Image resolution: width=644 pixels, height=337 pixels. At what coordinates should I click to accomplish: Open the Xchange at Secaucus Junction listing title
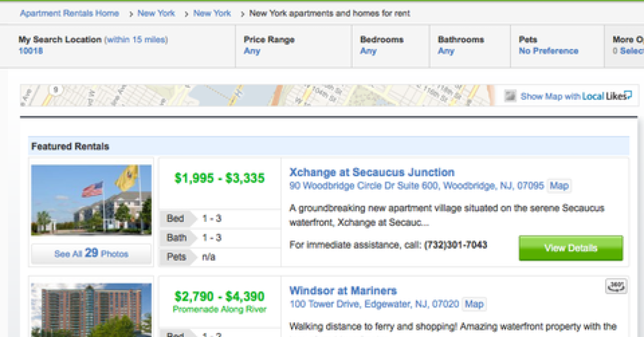[372, 172]
